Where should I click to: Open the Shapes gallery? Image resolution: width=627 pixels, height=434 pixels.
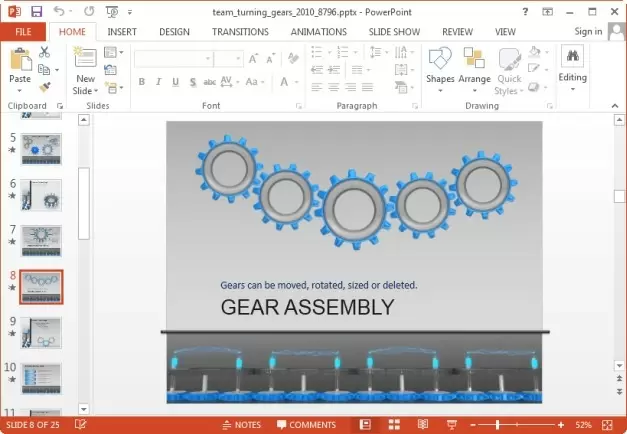coord(440,68)
